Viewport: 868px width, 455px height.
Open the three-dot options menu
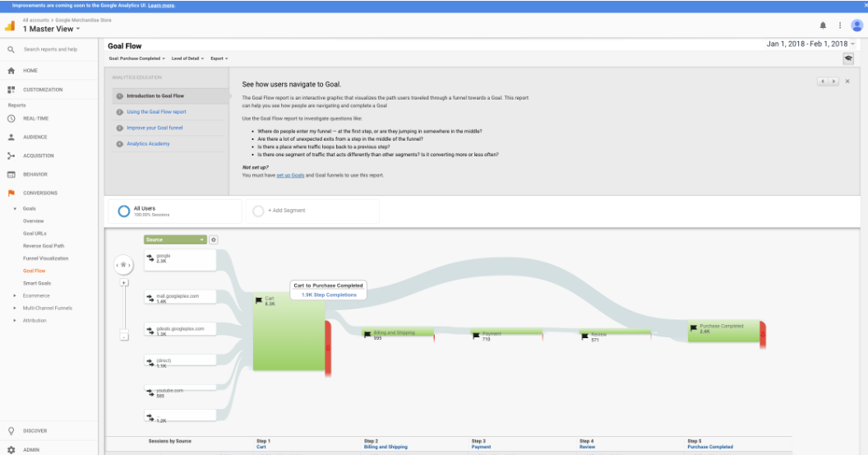click(840, 26)
